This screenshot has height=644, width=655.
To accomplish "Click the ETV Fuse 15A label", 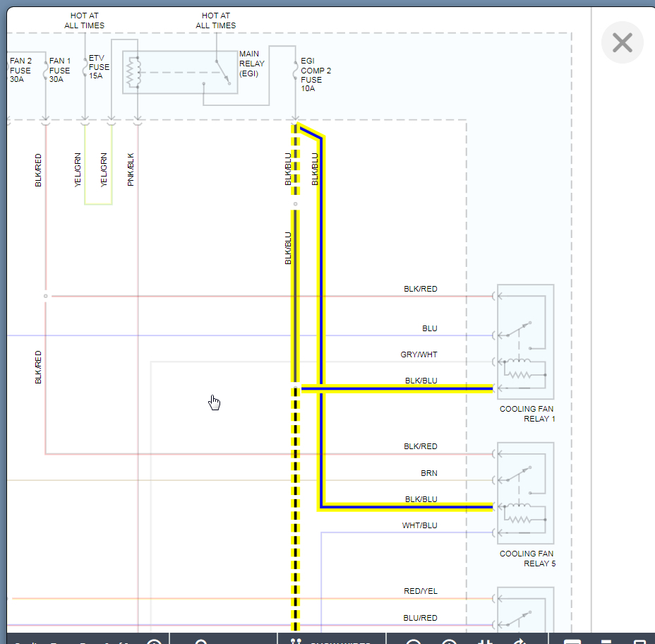I will 99,67.
